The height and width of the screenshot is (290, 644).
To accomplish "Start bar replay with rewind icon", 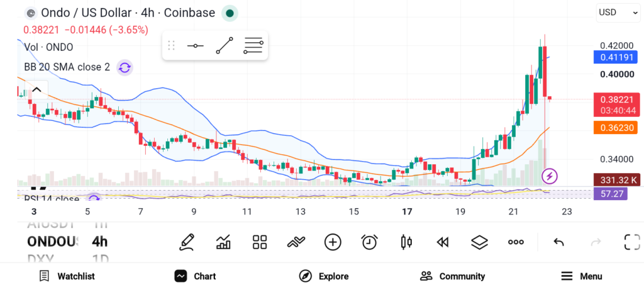I will pyautogui.click(x=442, y=242).
